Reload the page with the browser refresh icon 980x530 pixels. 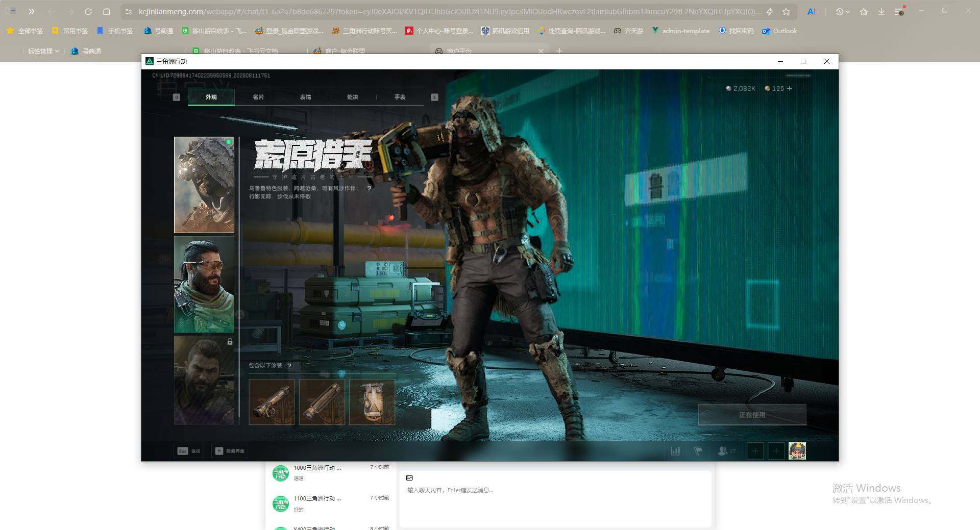88,11
